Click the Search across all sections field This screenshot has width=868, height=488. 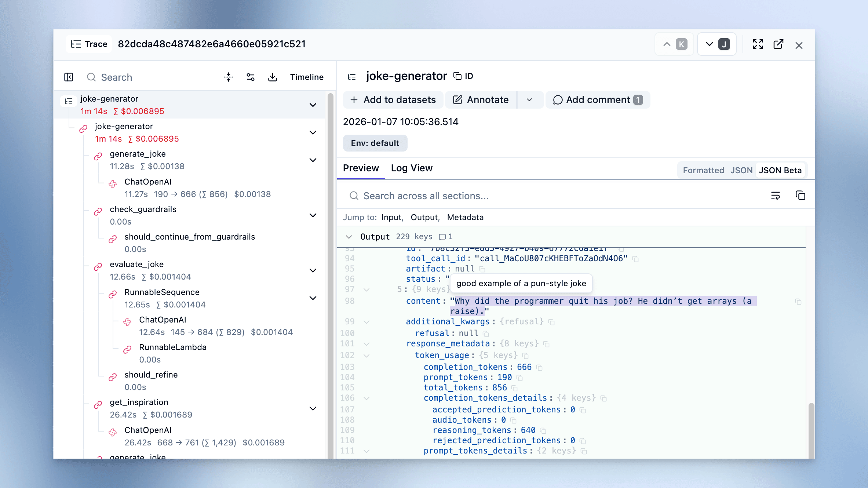point(426,196)
